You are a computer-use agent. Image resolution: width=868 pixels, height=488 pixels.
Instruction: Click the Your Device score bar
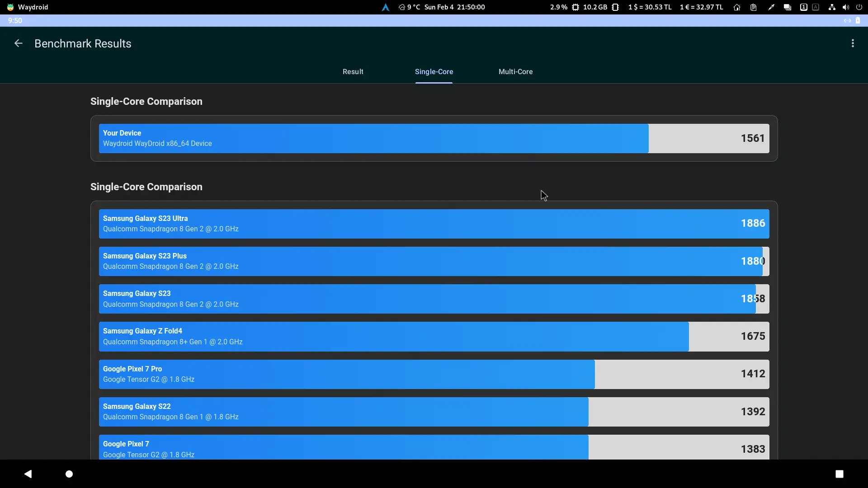pyautogui.click(x=434, y=138)
